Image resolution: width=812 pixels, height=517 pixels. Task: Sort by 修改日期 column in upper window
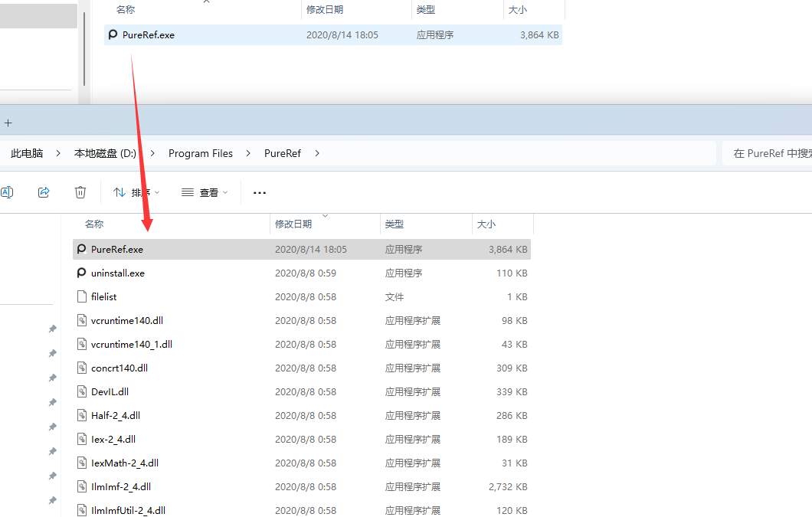point(325,10)
